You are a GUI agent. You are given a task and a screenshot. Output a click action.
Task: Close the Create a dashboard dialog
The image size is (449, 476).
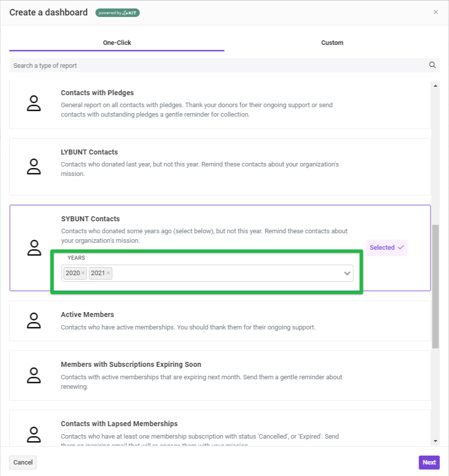click(x=436, y=12)
